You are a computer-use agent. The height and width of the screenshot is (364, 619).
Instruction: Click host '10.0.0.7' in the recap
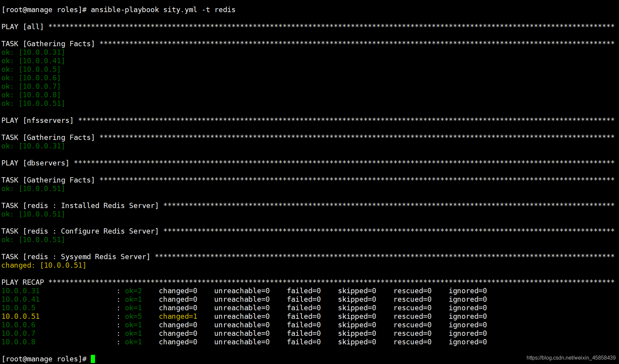click(x=18, y=334)
